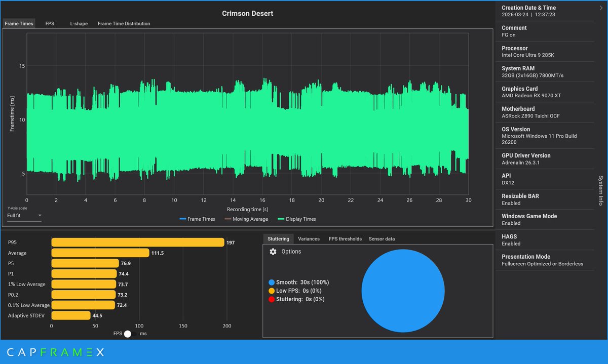608x364 pixels.
Task: Click the Crimson Desert title
Action: point(248,14)
